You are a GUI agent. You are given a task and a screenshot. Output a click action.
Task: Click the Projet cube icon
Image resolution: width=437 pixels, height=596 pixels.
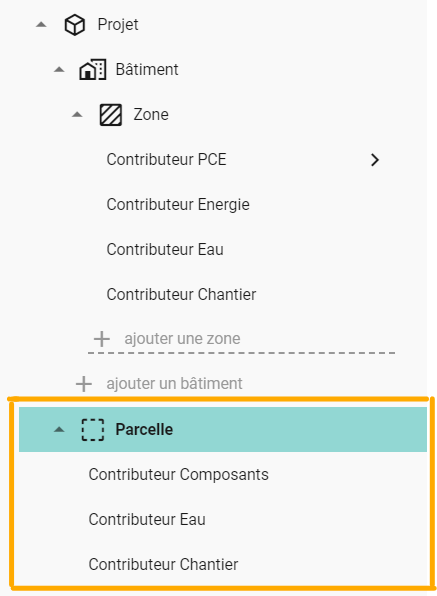[74, 25]
